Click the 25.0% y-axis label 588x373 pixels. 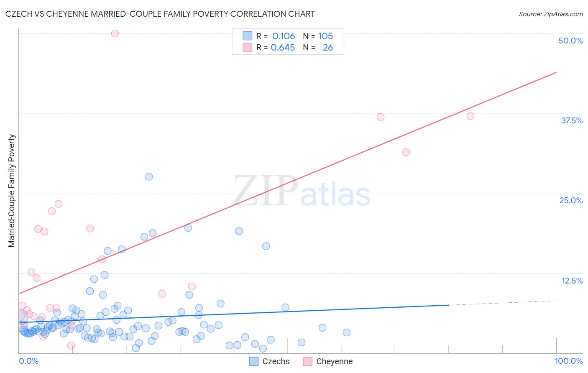(571, 200)
